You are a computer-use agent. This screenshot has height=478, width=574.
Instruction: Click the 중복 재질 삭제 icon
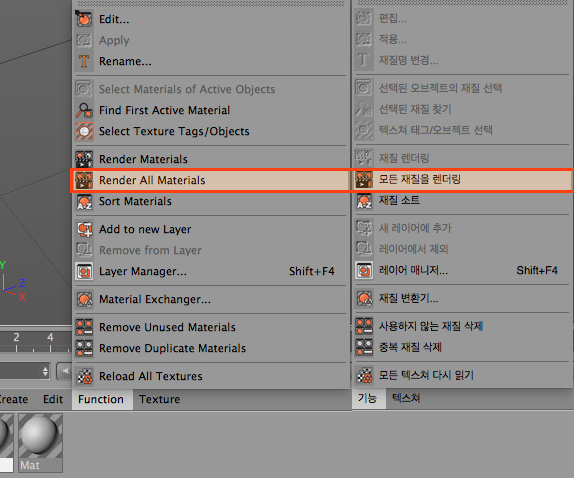pos(364,347)
